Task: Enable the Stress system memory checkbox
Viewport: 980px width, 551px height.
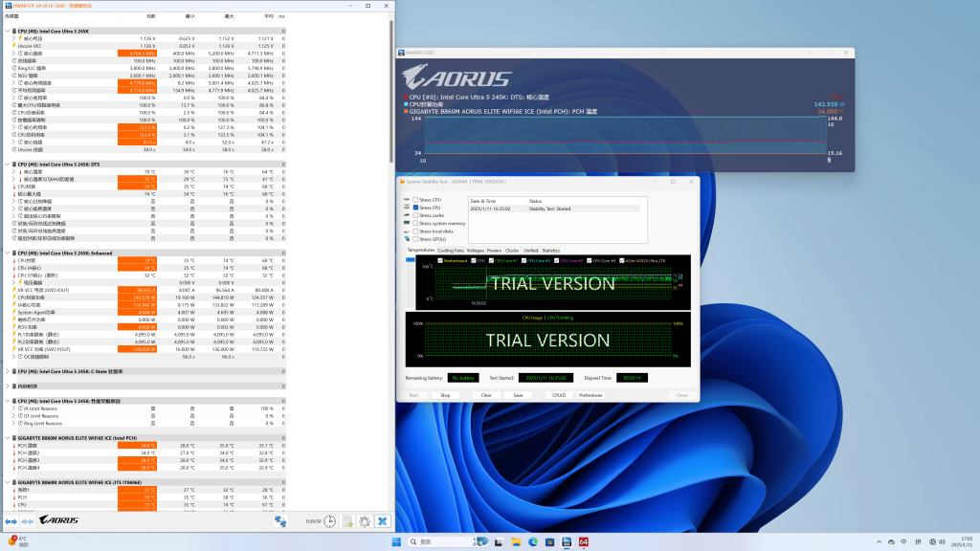Action: (x=415, y=223)
